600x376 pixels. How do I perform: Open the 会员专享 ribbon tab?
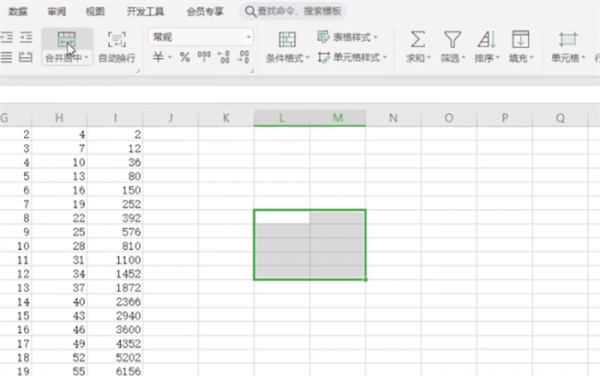click(205, 11)
